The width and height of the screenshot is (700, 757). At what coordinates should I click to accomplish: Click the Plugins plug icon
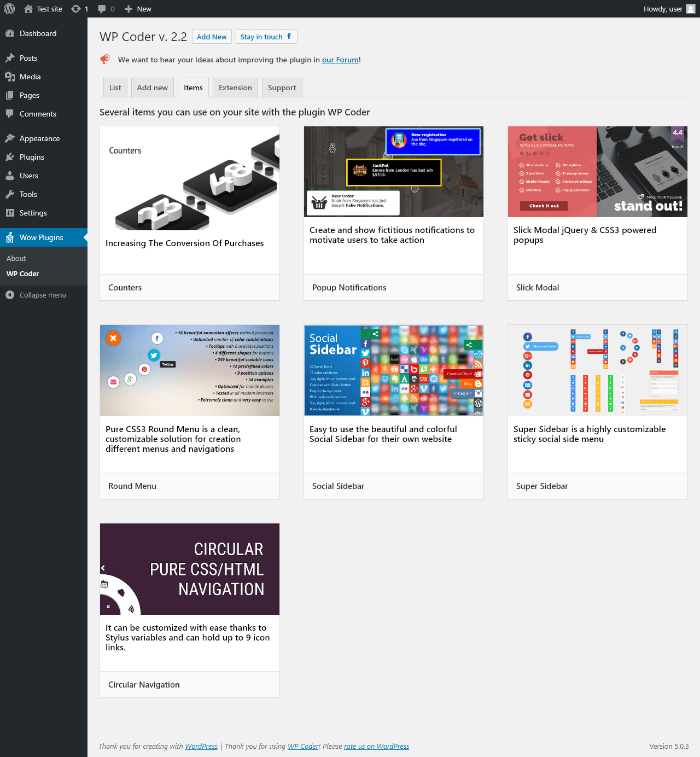(x=10, y=157)
